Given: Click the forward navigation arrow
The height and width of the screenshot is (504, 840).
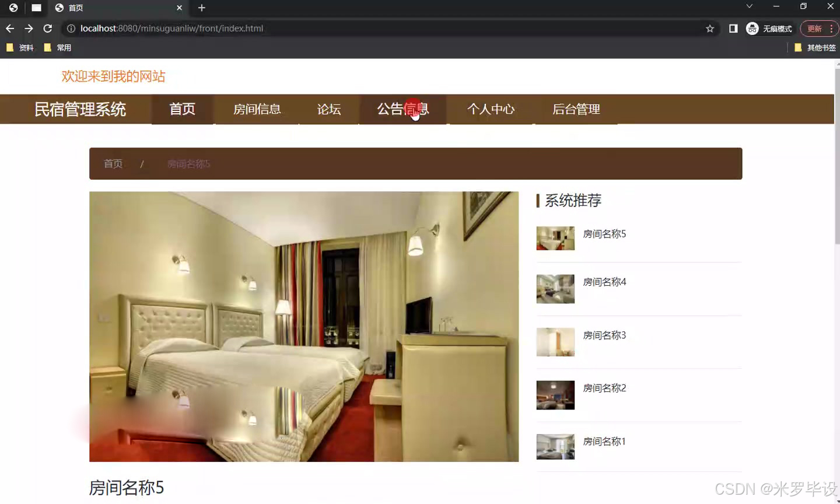Looking at the screenshot, I should 28,28.
